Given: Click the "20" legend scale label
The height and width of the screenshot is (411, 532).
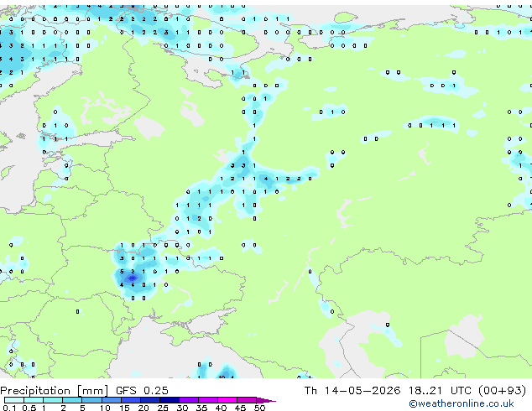Looking at the screenshot, I should (x=143, y=408).
